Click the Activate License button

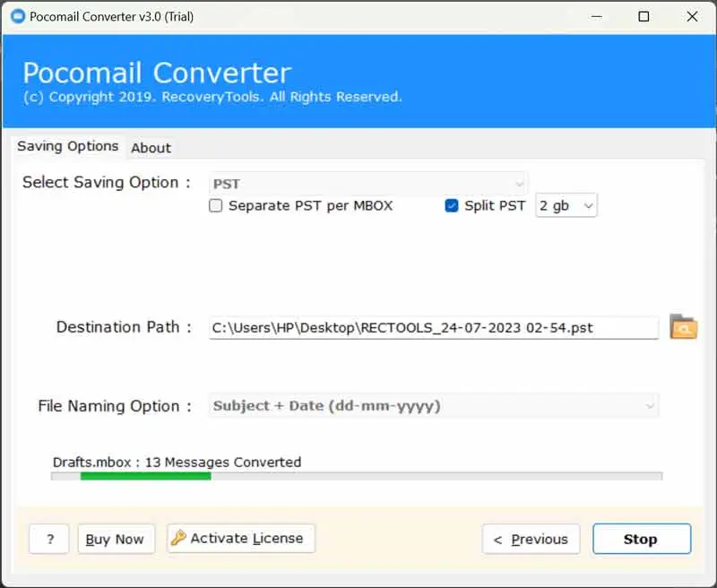click(x=241, y=539)
